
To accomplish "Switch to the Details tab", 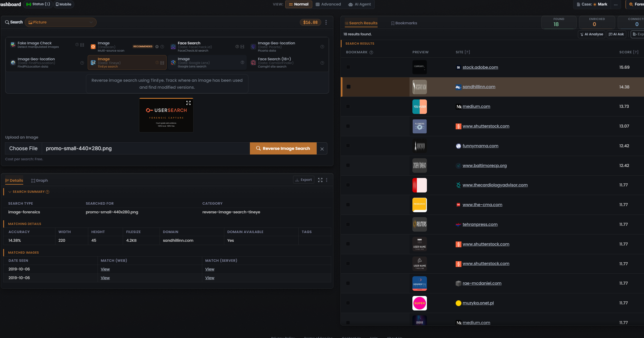I will (14, 181).
